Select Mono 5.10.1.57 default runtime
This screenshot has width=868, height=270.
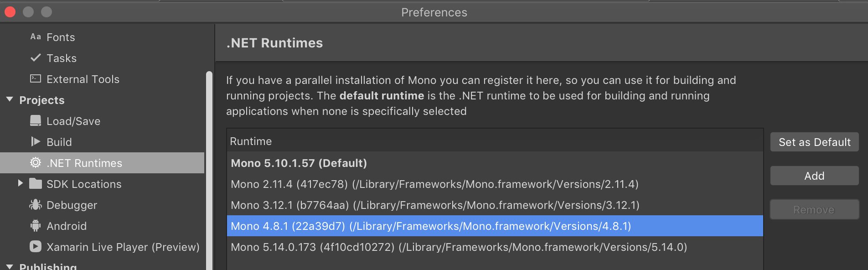[x=299, y=163]
